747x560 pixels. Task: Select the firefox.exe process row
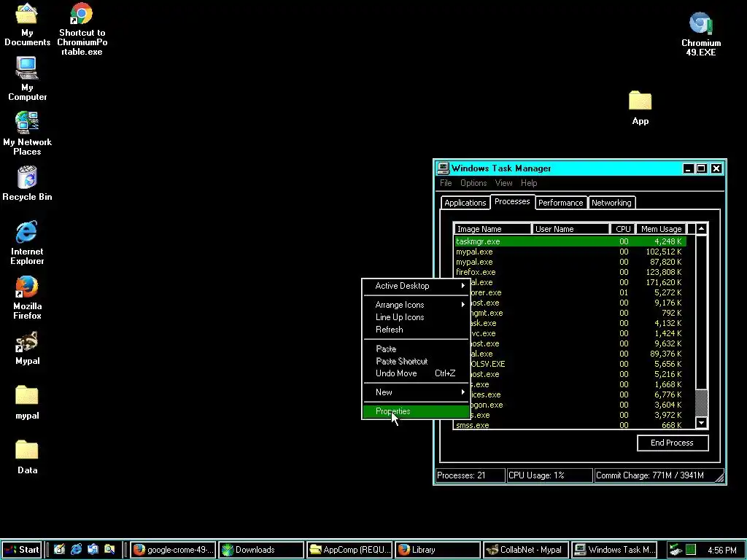click(570, 273)
